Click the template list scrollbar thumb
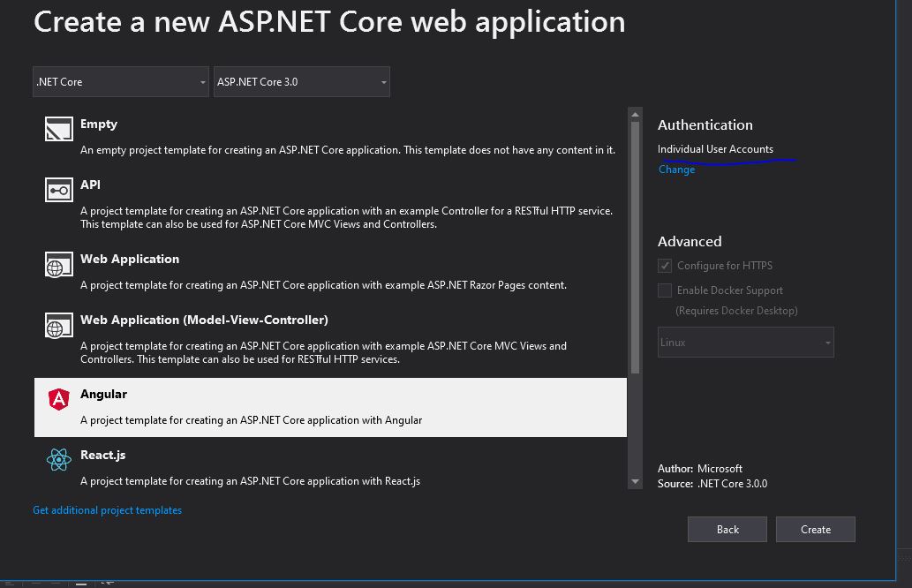The width and height of the screenshot is (912, 588). pyautogui.click(x=635, y=248)
